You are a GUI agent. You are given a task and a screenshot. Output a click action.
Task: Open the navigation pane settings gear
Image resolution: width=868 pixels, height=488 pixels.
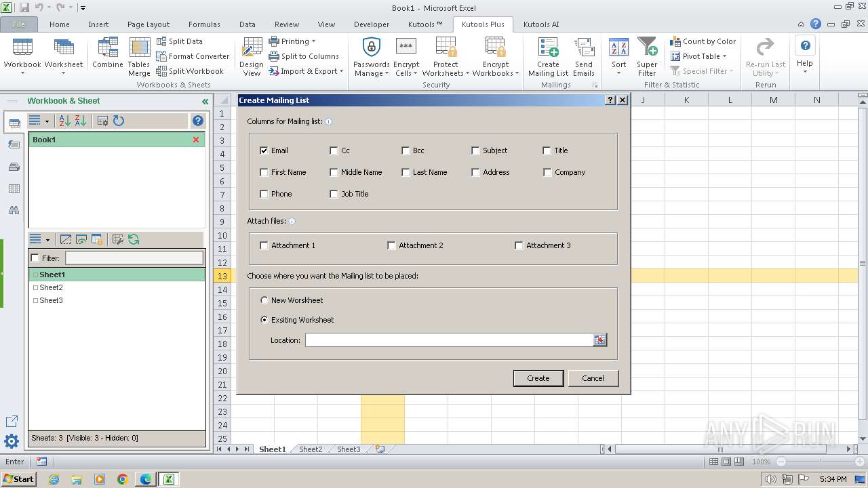point(12,442)
